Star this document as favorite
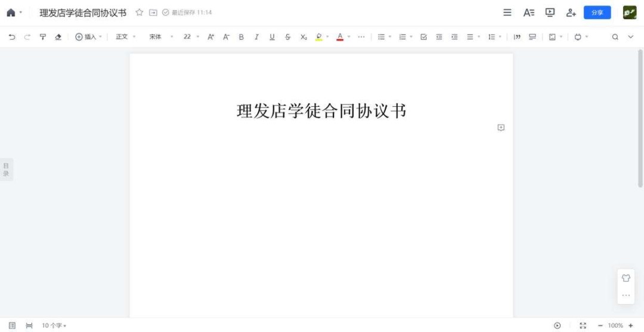The image size is (644, 332). pyautogui.click(x=139, y=13)
